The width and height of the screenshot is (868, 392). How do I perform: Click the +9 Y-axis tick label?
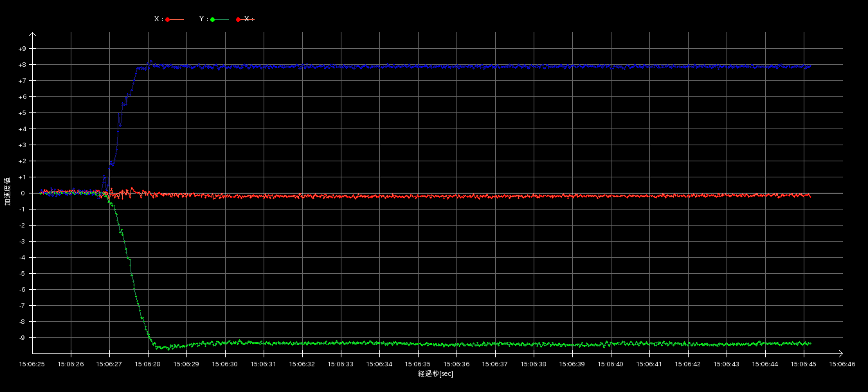[x=23, y=49]
